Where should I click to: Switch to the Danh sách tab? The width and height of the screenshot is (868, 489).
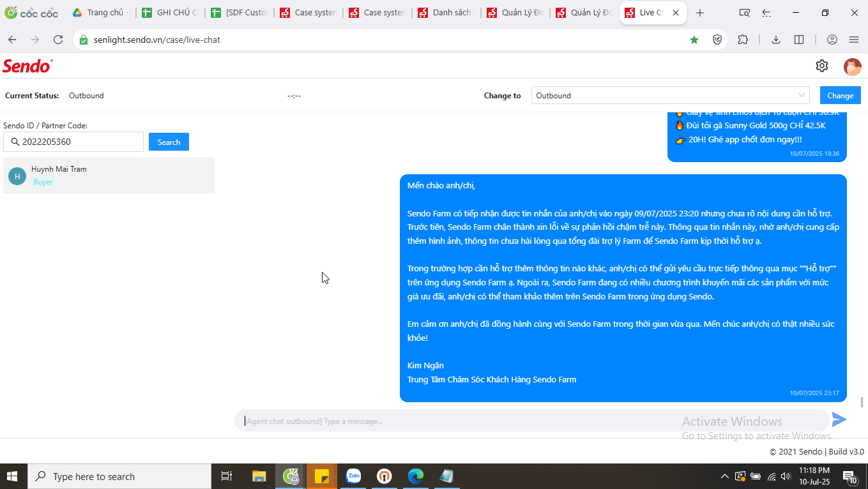click(x=446, y=13)
